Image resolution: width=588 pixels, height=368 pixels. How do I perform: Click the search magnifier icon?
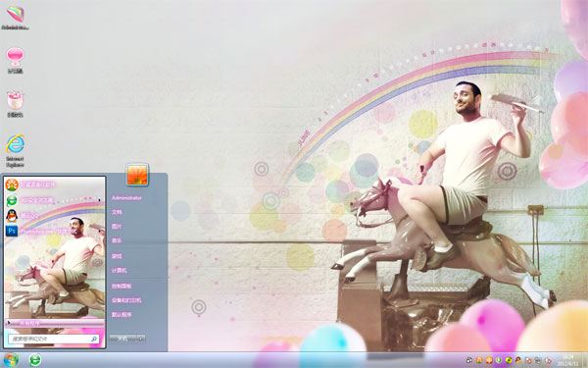(x=94, y=339)
